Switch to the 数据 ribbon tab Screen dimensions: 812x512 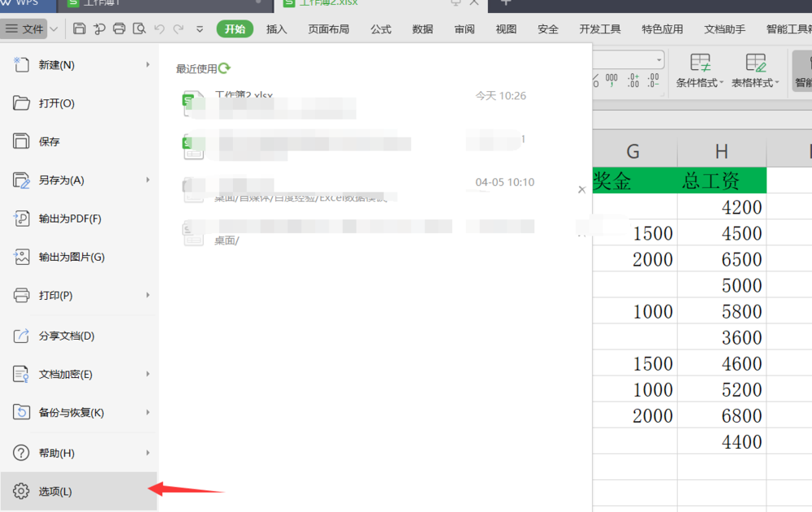(422, 29)
